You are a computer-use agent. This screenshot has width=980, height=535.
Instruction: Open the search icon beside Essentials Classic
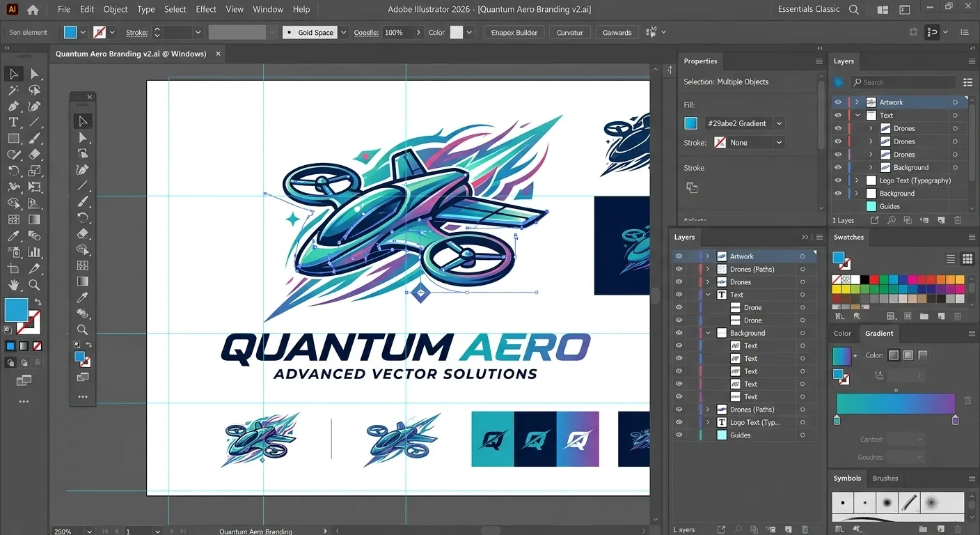[x=854, y=10]
